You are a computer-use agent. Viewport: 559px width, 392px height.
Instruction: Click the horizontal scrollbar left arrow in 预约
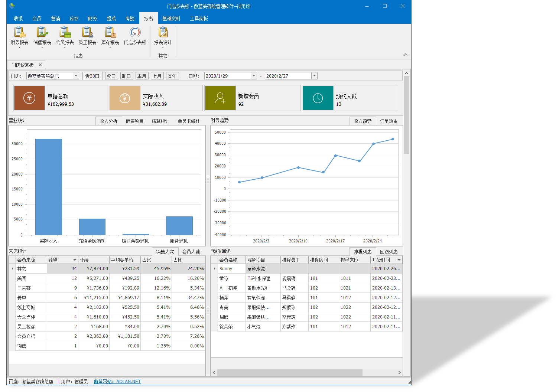(214, 372)
